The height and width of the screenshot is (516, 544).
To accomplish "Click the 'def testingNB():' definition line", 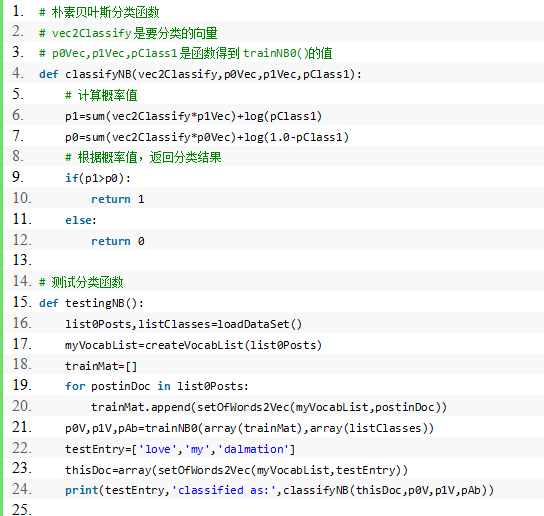I will tap(92, 303).
